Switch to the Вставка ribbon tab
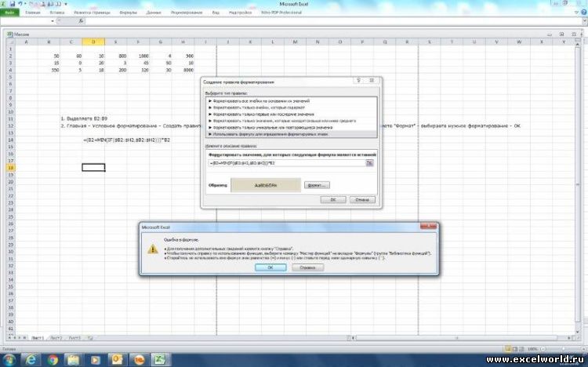The width and height of the screenshot is (588, 367). 57,13
